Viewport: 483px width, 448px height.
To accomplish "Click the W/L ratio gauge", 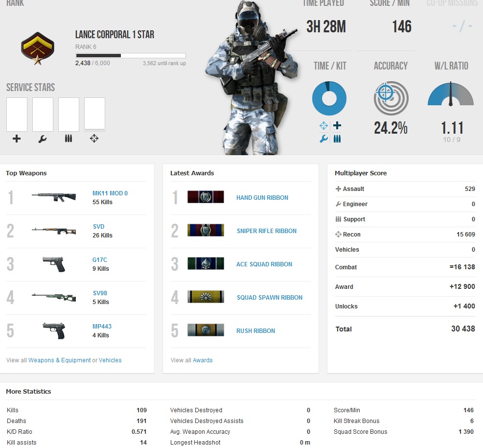I will click(x=451, y=94).
